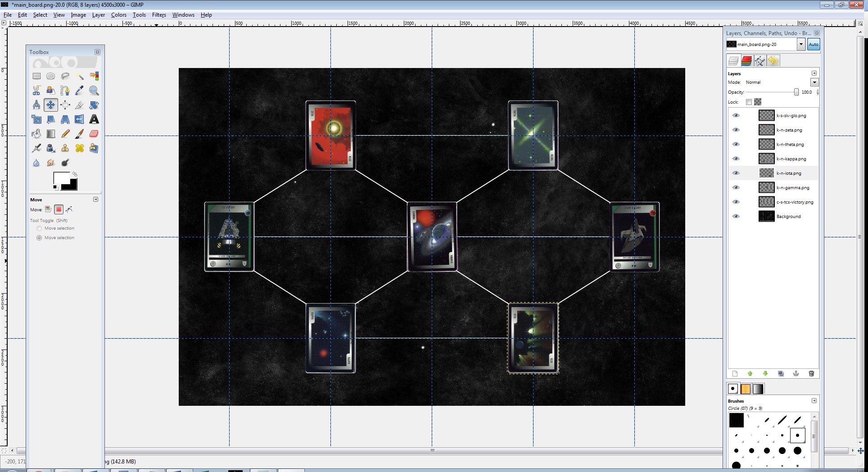Select the Bucket Fill tool
Image resolution: width=868 pixels, height=472 pixels.
point(36,134)
